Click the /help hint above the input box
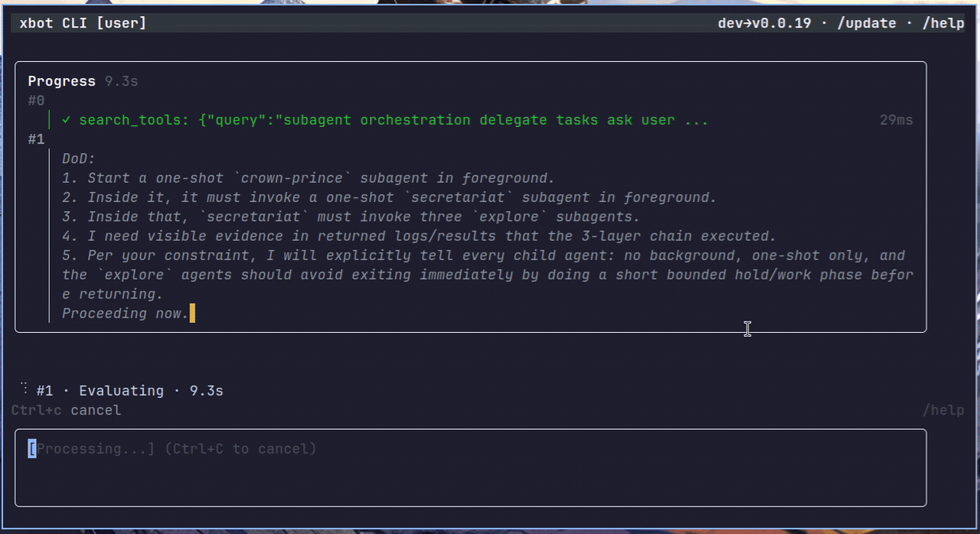The image size is (980, 534). pyautogui.click(x=943, y=410)
